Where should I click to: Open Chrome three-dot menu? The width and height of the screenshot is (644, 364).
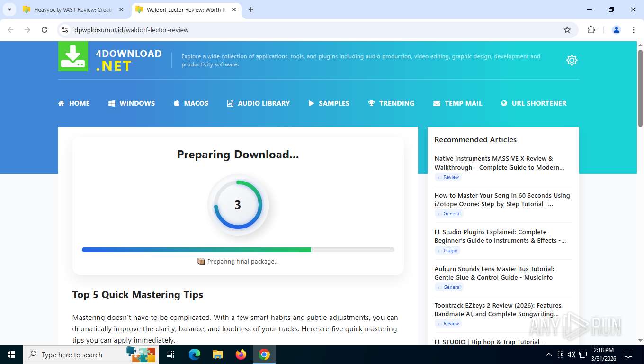click(634, 30)
